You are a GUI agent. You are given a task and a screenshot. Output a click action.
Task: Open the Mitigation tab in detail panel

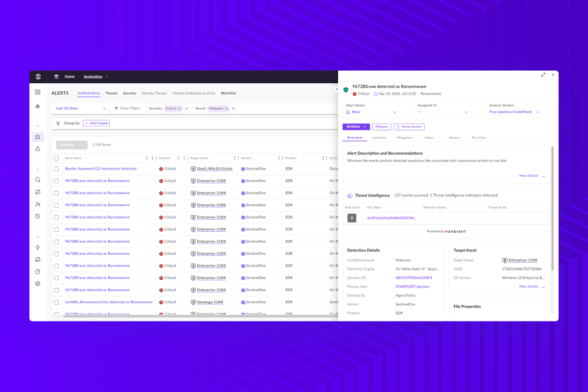(x=404, y=138)
